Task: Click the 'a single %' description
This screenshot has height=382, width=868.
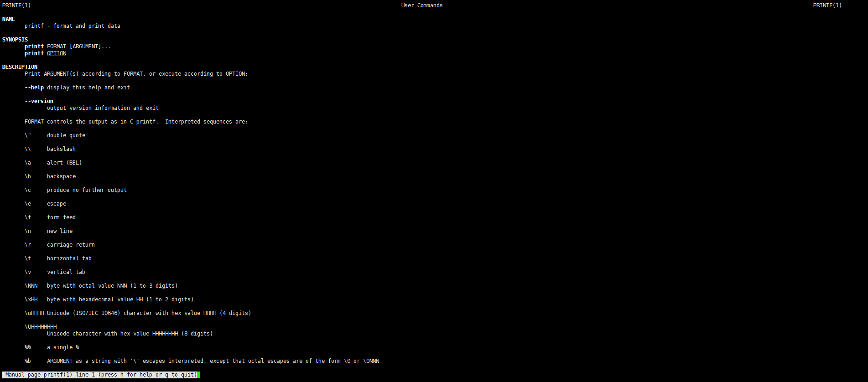Action: (63, 347)
